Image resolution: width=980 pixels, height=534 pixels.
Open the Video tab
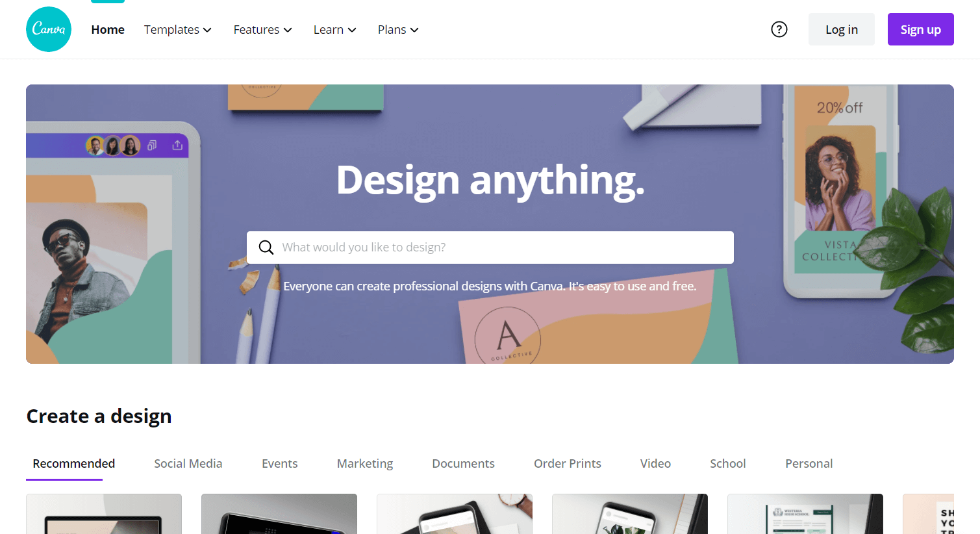point(655,463)
